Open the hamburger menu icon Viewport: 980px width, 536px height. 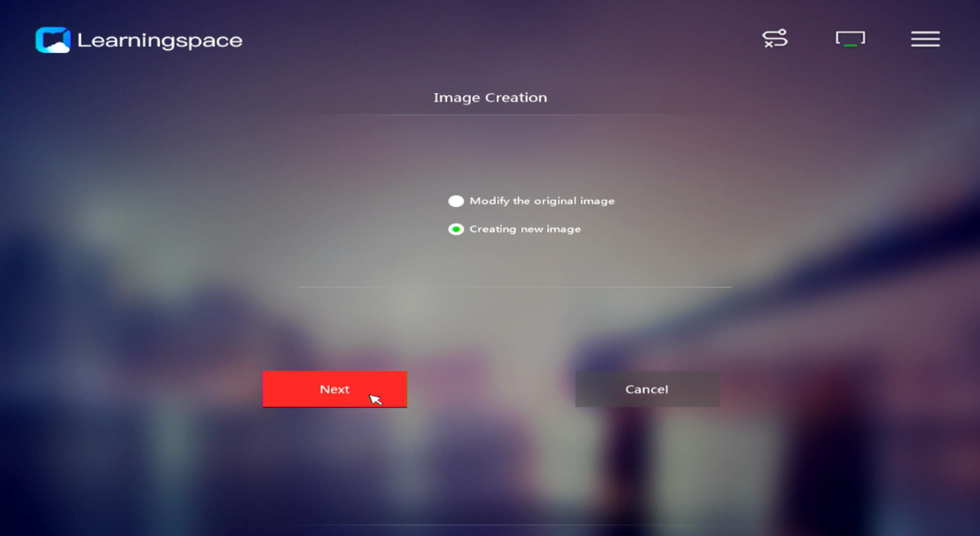(x=925, y=39)
